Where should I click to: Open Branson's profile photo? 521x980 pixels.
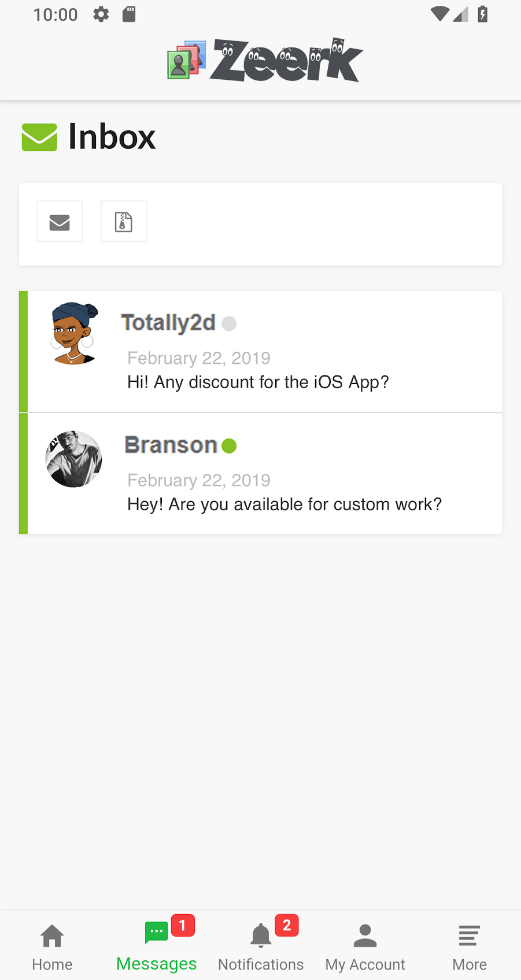(73, 459)
